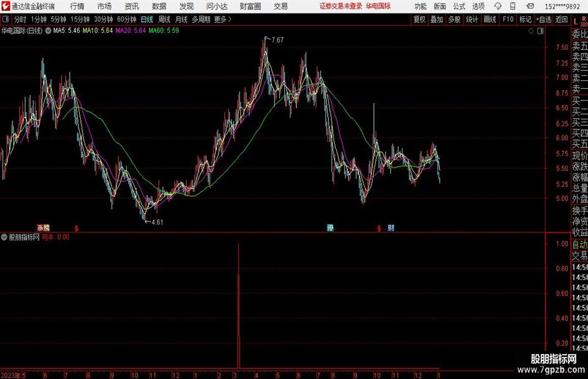Switch to the 60分钟 period tab
Image resolution: width=588 pixels, height=379 pixels.
(127, 19)
